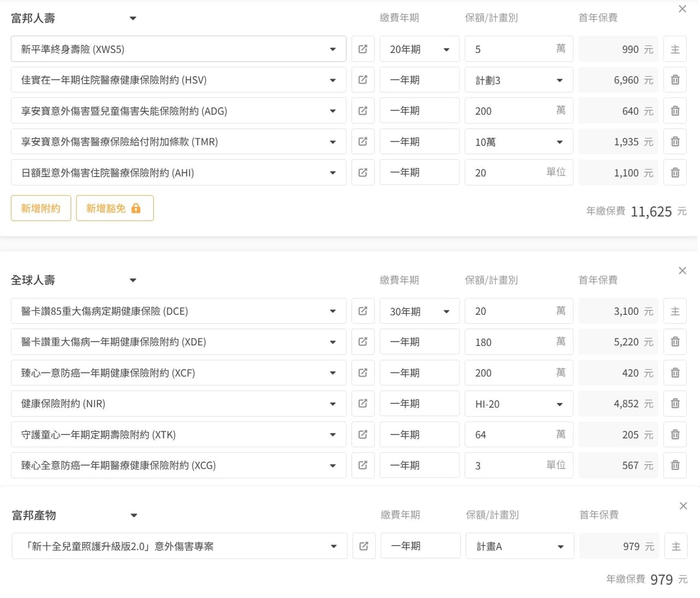The width and height of the screenshot is (700, 598).
Task: Close the 富邦產物 insurance section
Action: pyautogui.click(x=683, y=506)
